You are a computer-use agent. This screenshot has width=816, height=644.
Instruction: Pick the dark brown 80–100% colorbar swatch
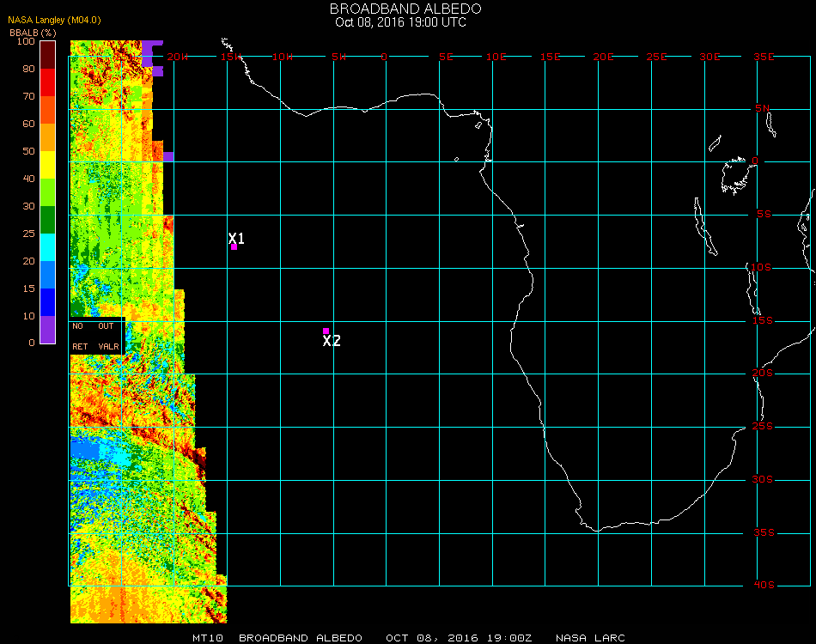[48, 54]
